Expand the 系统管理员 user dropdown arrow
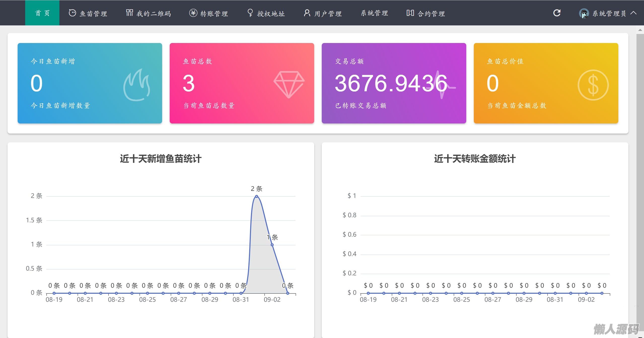The image size is (644, 338). point(633,13)
